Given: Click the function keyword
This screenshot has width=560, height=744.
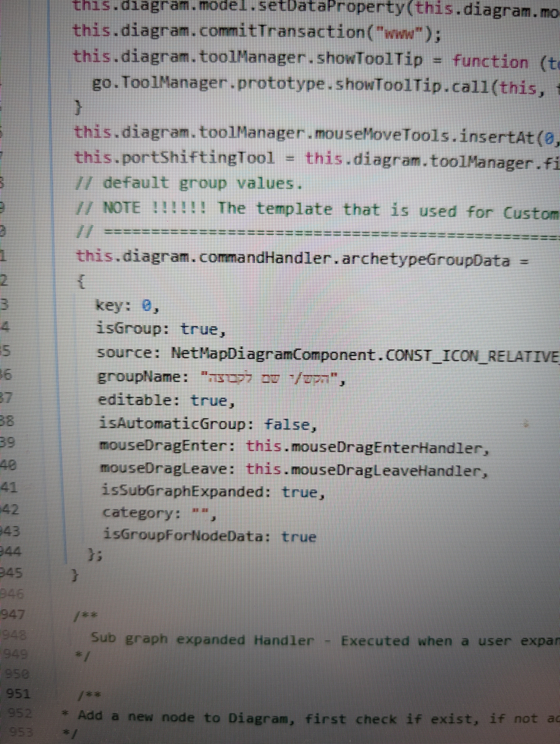Looking at the screenshot, I should (x=490, y=62).
